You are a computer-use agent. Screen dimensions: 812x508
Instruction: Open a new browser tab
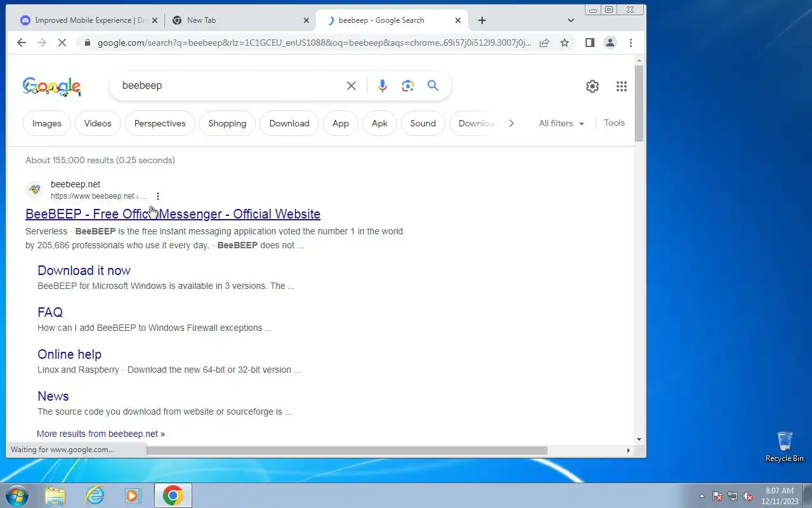(482, 20)
